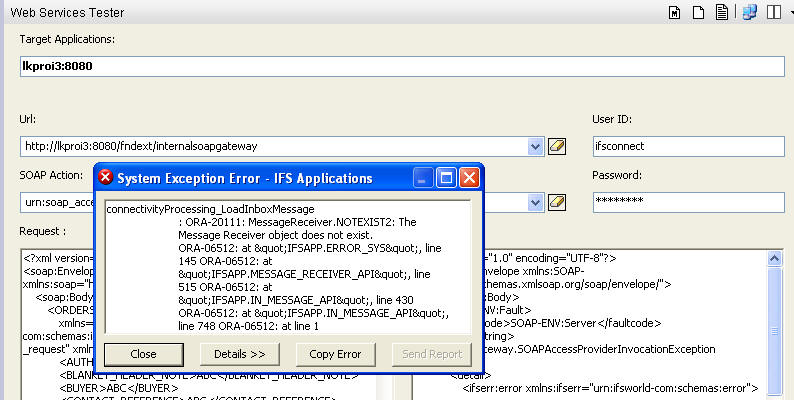The height and width of the screenshot is (400, 794).
Task: Click the ifserr:error line in response
Action: 610,388
